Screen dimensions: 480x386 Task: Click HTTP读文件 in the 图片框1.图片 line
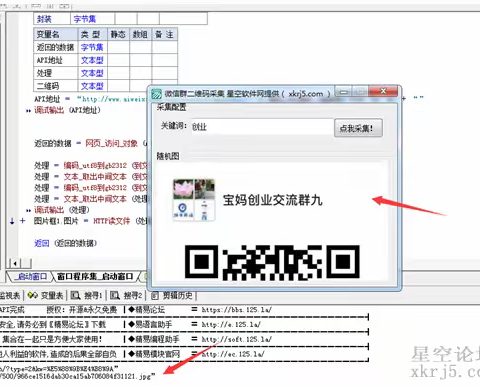(x=111, y=221)
